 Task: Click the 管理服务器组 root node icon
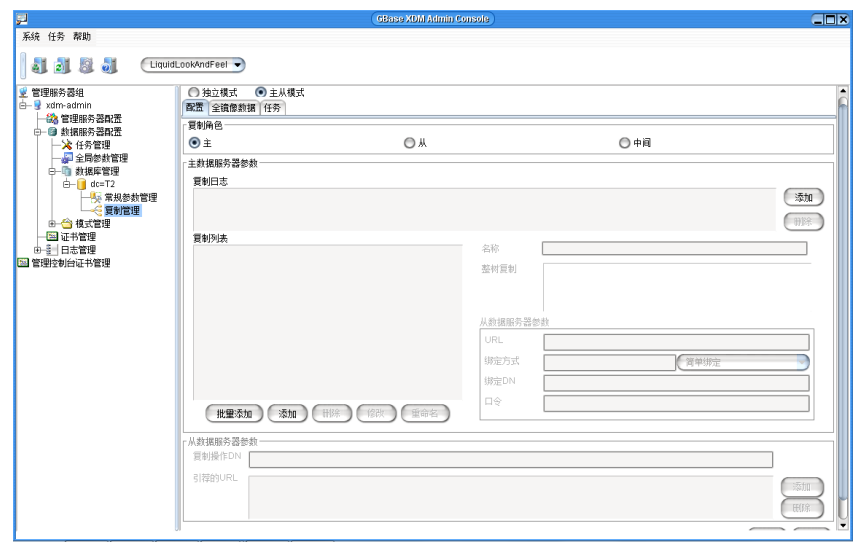pyautogui.click(x=23, y=93)
